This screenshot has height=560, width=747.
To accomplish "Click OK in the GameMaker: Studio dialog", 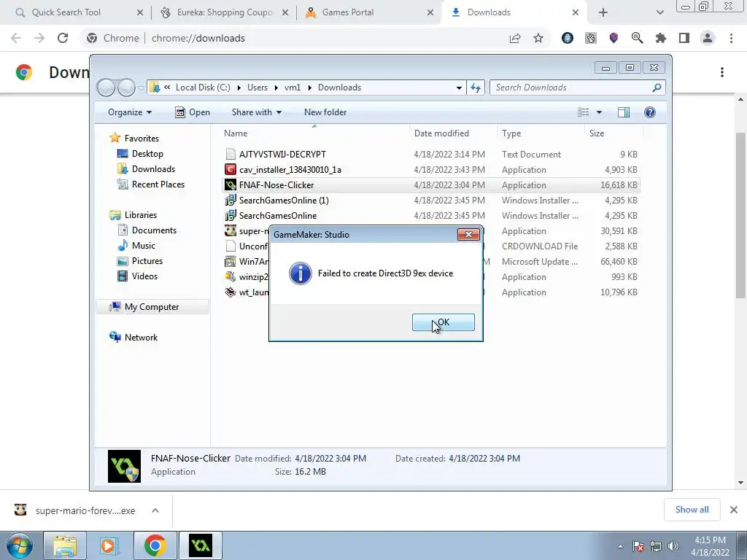I will (x=443, y=322).
